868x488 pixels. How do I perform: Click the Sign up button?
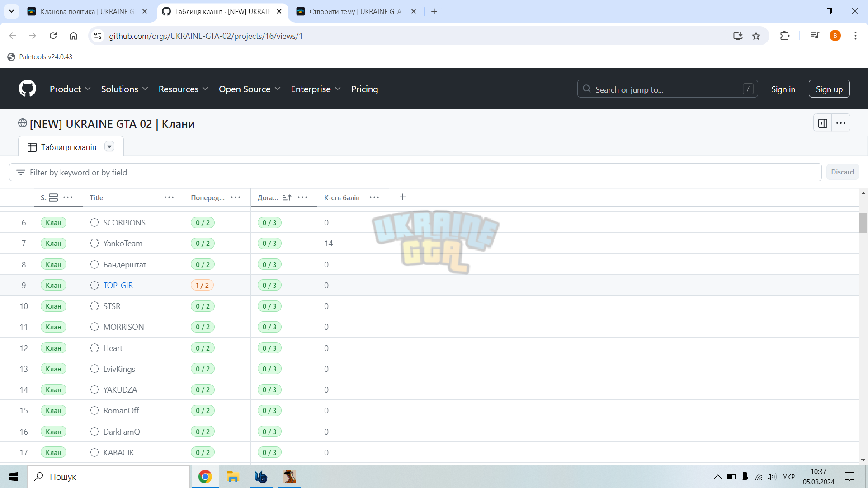point(829,89)
